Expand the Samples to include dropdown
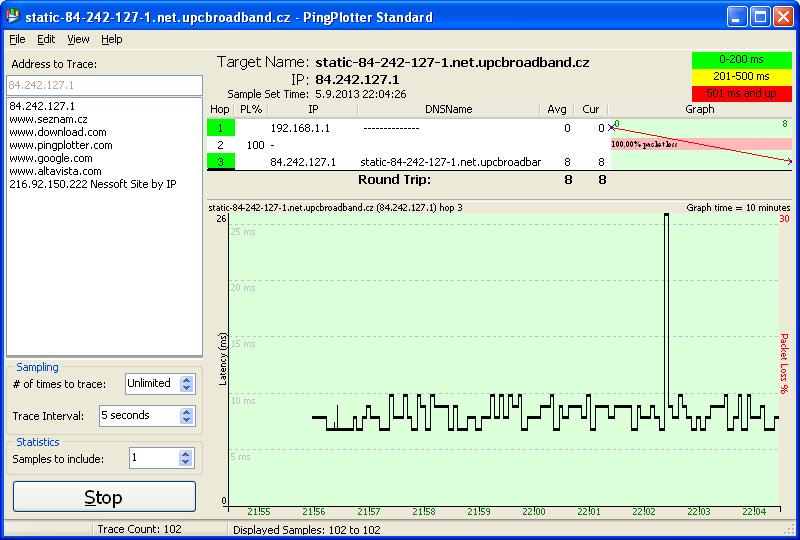 point(185,457)
